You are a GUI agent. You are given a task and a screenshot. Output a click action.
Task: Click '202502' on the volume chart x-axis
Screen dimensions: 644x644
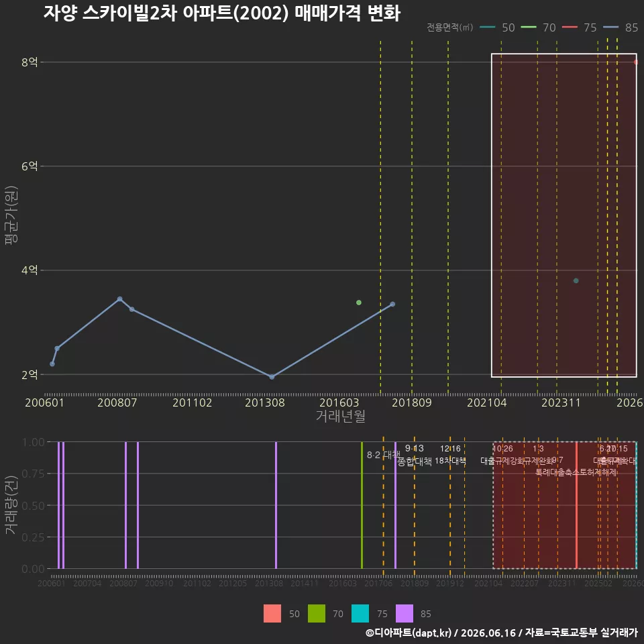(598, 583)
